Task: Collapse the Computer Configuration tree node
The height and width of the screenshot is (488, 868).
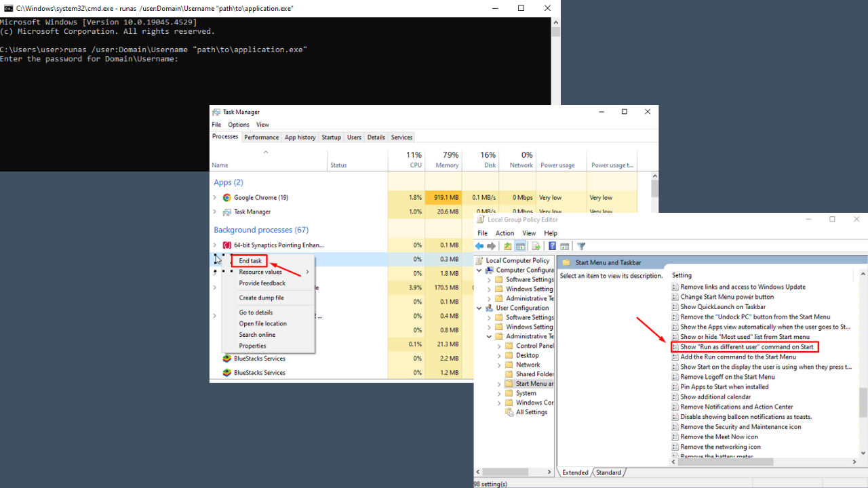Action: pos(479,270)
